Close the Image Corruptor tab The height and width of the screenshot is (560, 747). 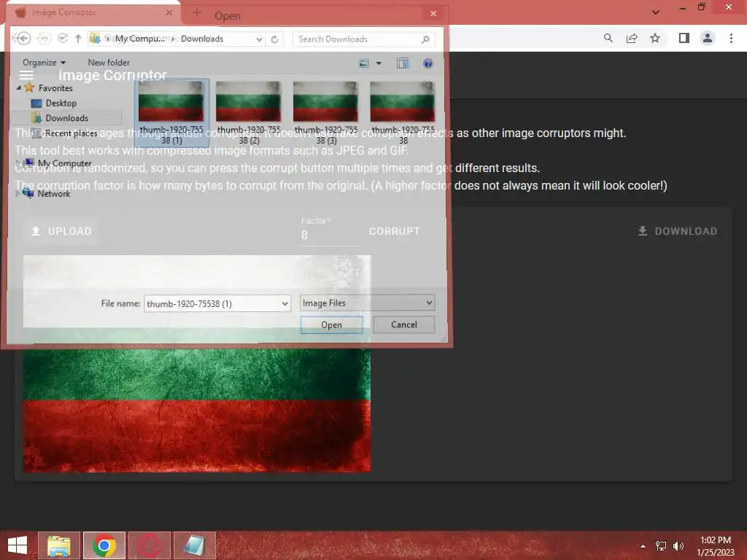click(x=169, y=12)
